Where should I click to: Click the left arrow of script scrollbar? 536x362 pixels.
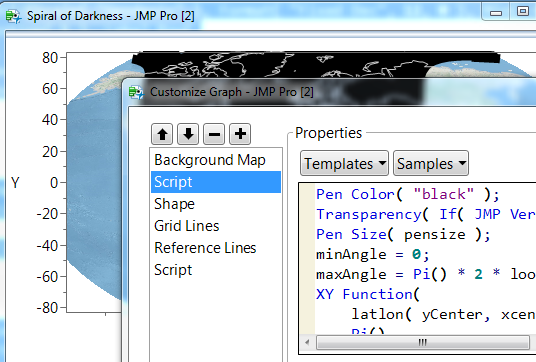coord(307,342)
